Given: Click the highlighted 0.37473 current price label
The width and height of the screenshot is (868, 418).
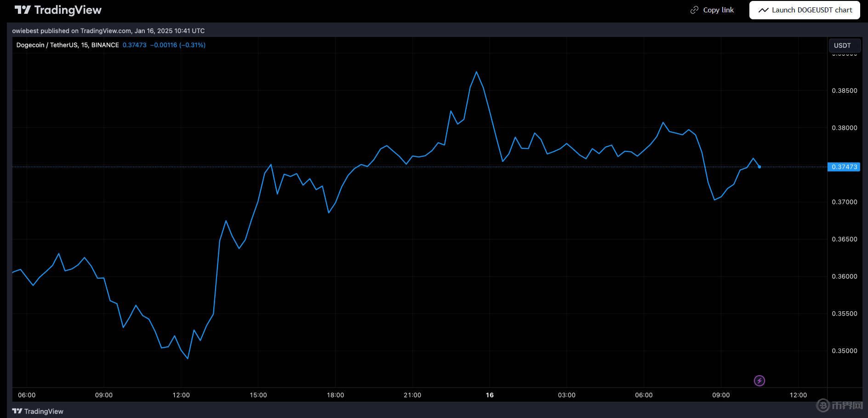Looking at the screenshot, I should [844, 167].
